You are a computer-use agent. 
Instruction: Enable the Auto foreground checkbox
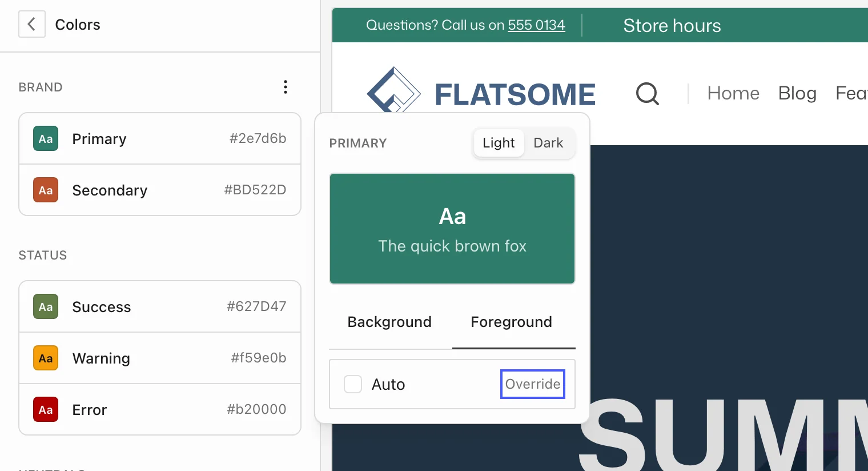coord(353,384)
